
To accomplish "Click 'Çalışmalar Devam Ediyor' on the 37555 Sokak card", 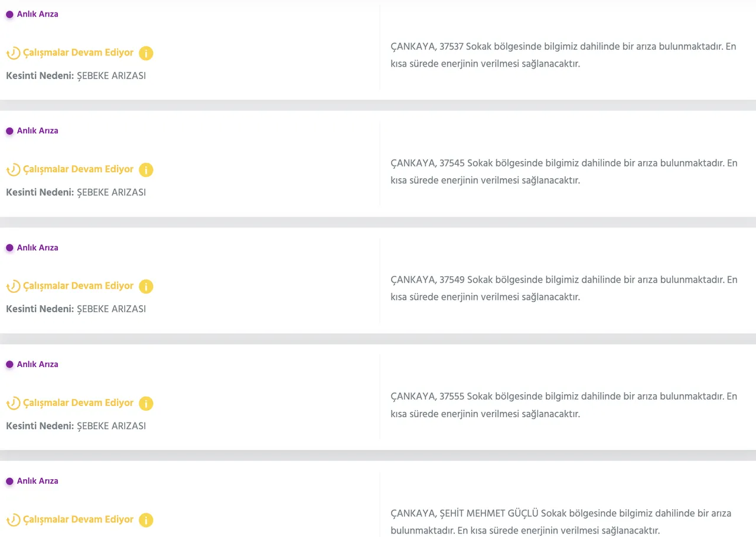I will [78, 403].
